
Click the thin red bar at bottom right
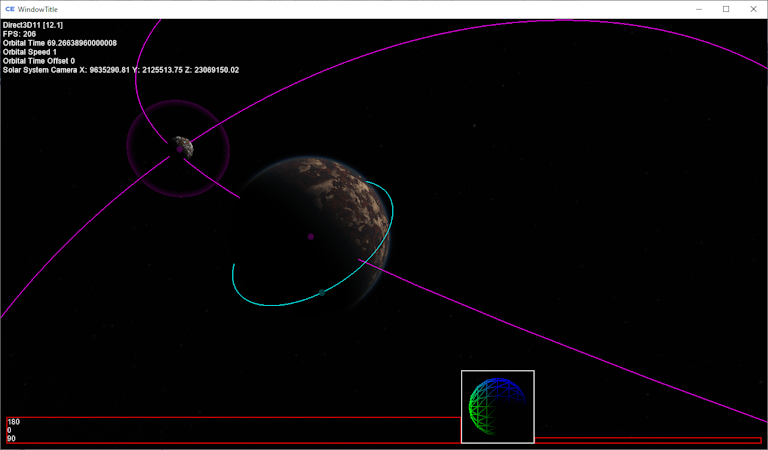(x=647, y=440)
